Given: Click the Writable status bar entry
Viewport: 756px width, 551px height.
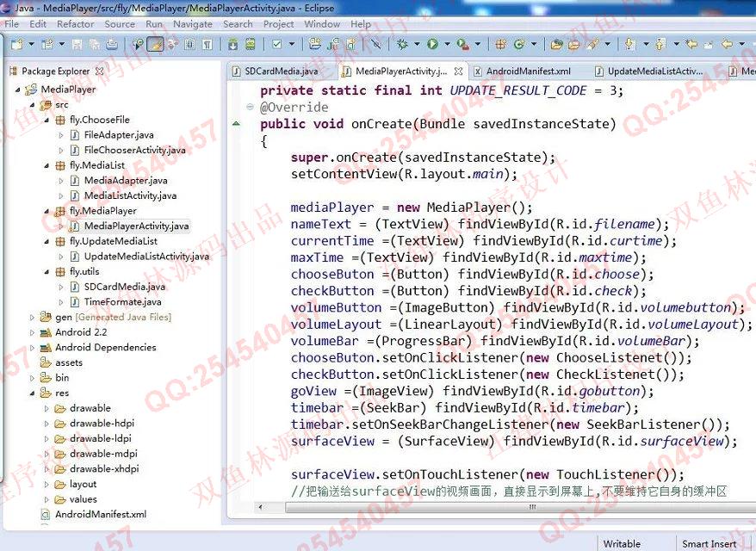Looking at the screenshot, I should tap(622, 544).
